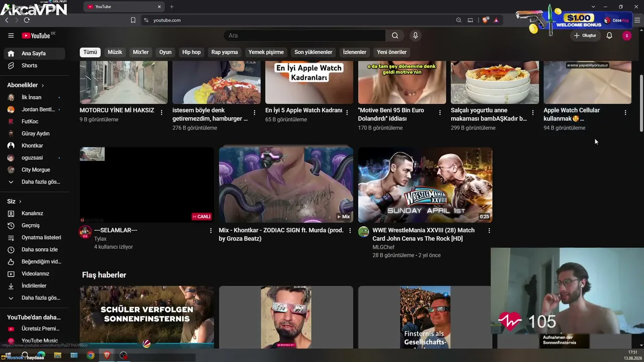Image resolution: width=644 pixels, height=362 pixels.
Task: Open İndirilenler downloads
Action: point(34,286)
